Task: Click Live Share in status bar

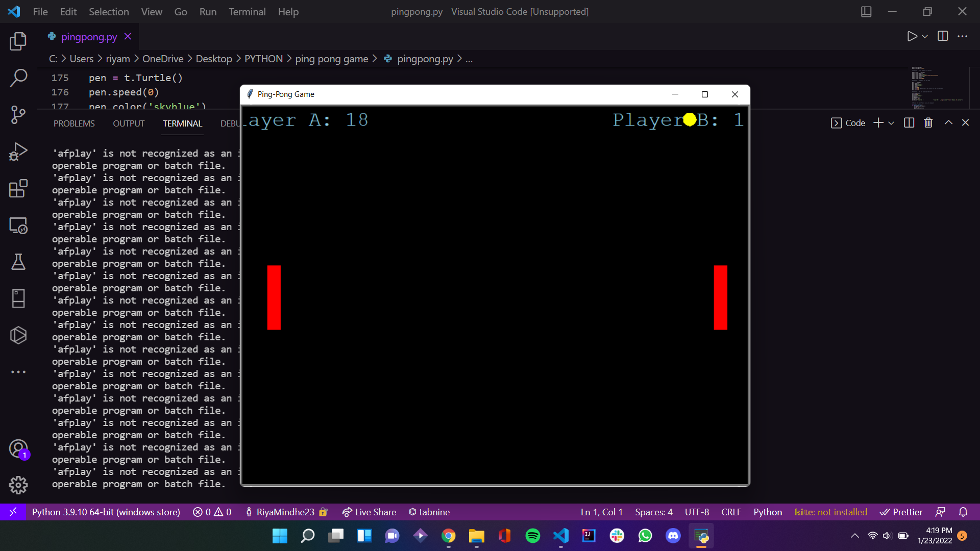Action: pyautogui.click(x=369, y=512)
